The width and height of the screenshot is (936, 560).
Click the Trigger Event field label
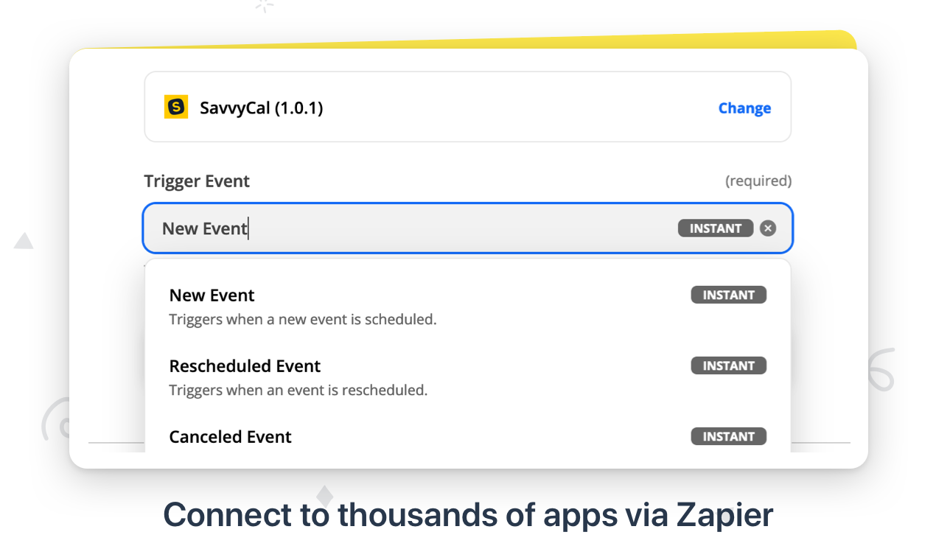click(197, 181)
